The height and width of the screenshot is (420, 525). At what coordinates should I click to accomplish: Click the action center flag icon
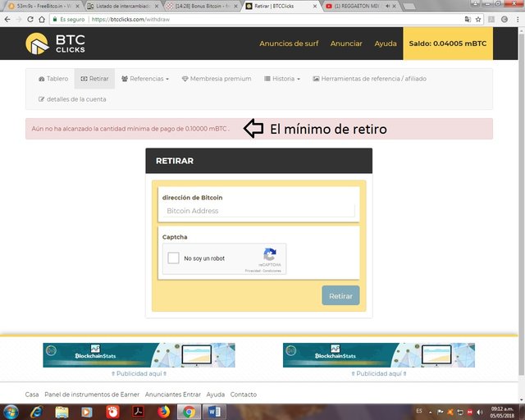(441, 412)
